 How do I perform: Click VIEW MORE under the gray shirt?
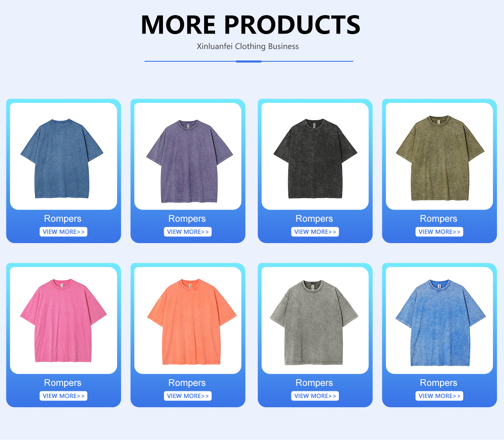315,396
